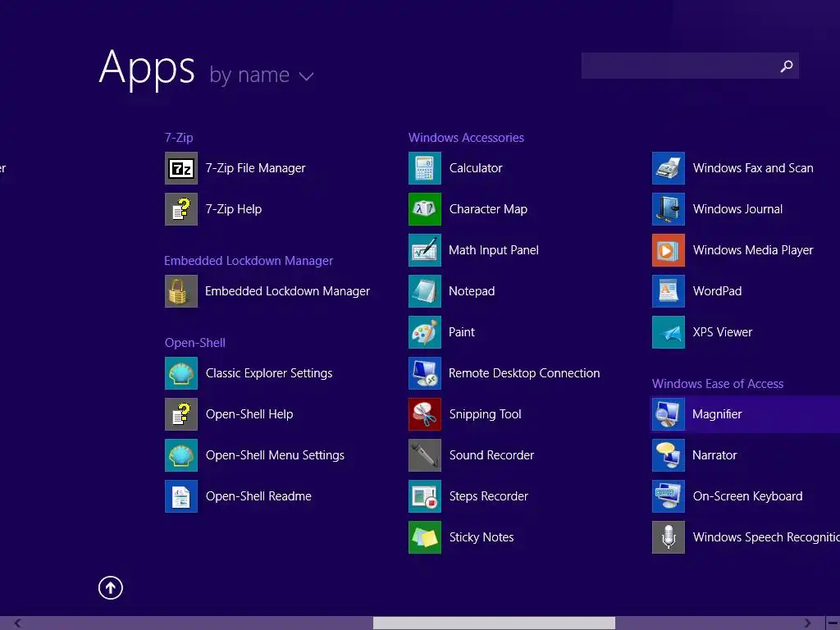Open the Magnifier icon
The height and width of the screenshot is (630, 840).
(669, 414)
